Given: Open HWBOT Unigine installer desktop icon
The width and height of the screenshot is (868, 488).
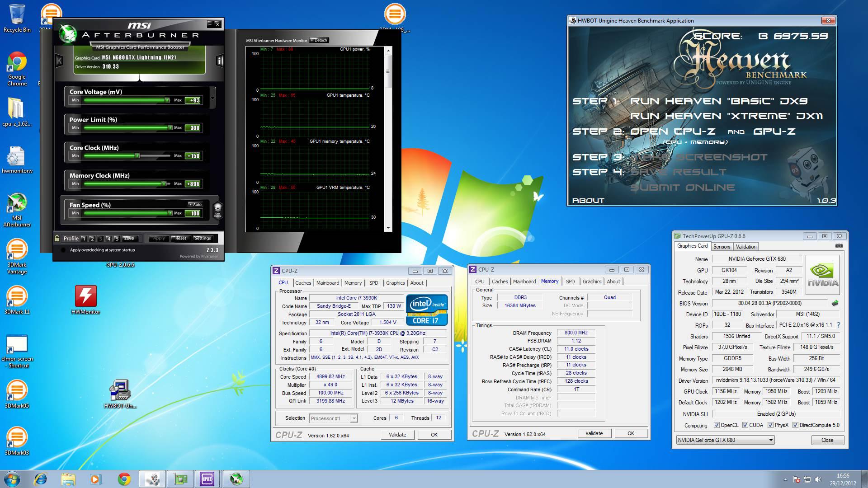Looking at the screenshot, I should click(120, 394).
